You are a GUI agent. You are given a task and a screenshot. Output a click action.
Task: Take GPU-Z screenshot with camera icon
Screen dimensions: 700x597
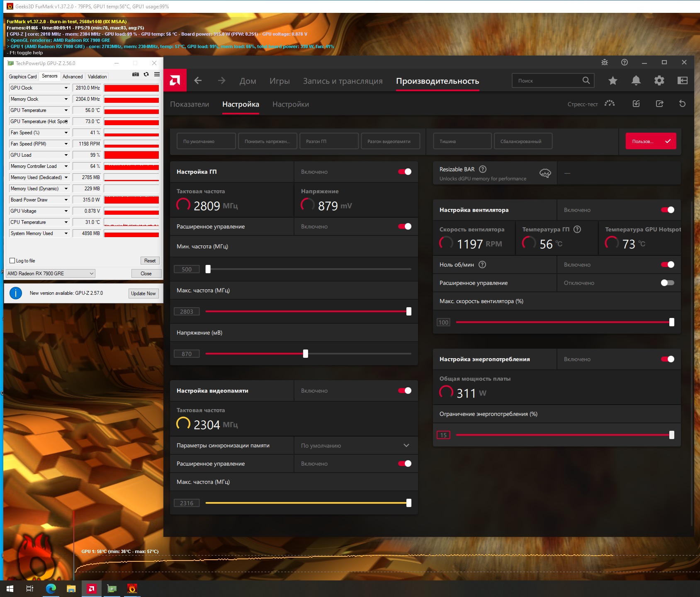pyautogui.click(x=136, y=75)
